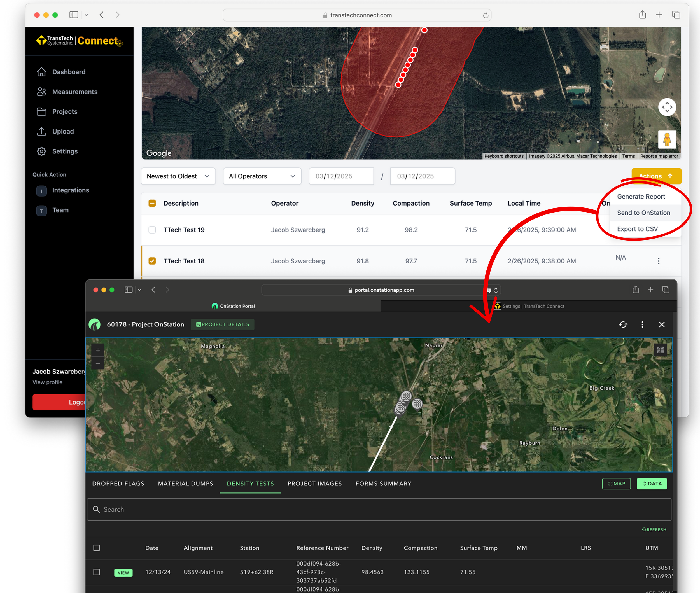This screenshot has width=700, height=593.
Task: Switch to OnStation Portal browser tab
Action: click(x=233, y=306)
